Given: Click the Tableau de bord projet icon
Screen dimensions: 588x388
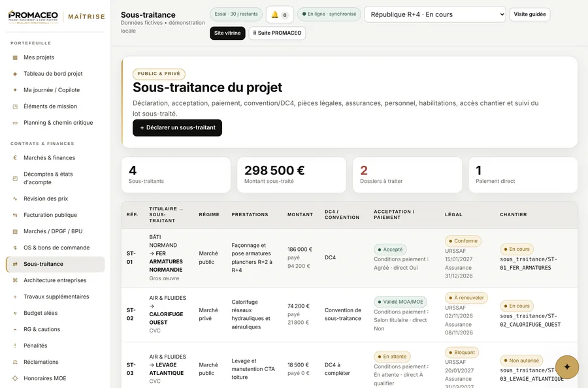Looking at the screenshot, I should coord(15,74).
